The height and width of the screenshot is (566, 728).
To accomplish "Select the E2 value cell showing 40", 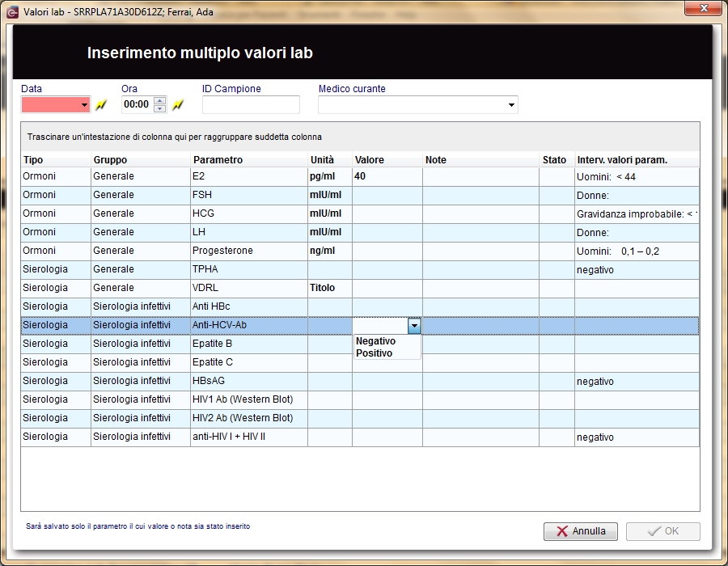I will coord(387,177).
